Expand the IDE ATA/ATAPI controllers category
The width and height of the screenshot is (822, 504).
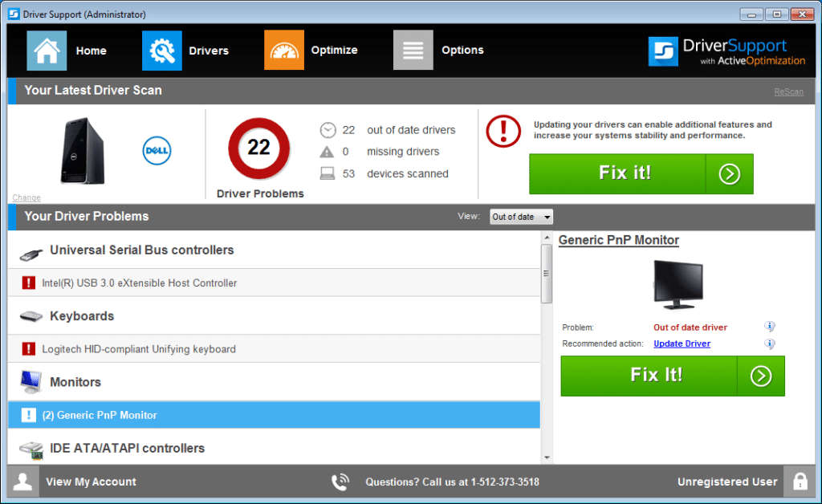point(127,449)
